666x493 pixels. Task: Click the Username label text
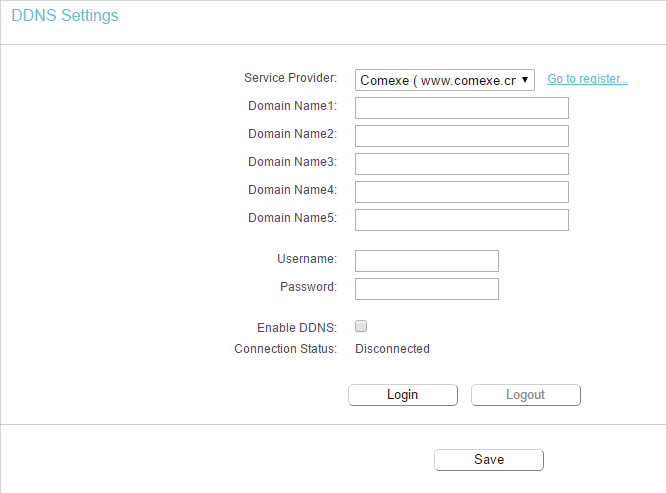click(307, 259)
